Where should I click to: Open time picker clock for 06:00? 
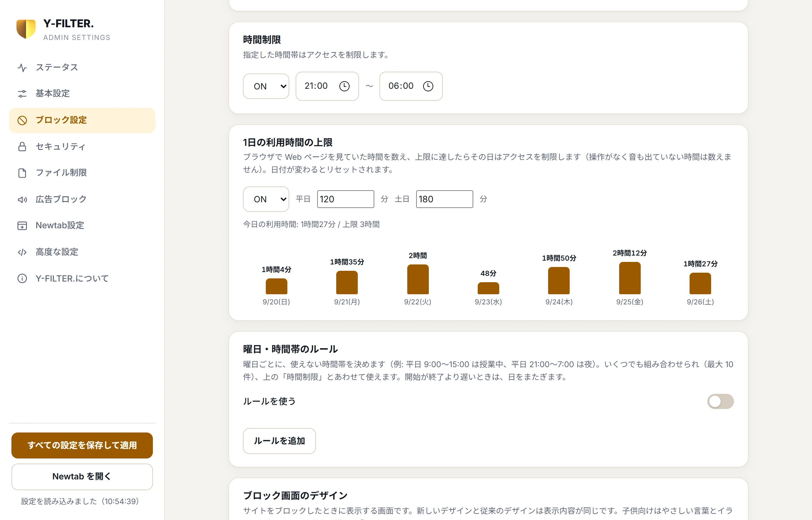point(428,86)
